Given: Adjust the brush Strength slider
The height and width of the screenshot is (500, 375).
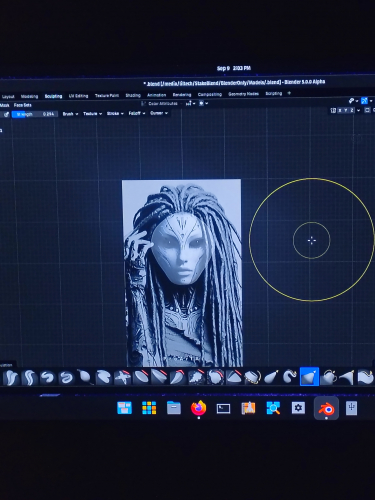Looking at the screenshot, I should [35, 114].
